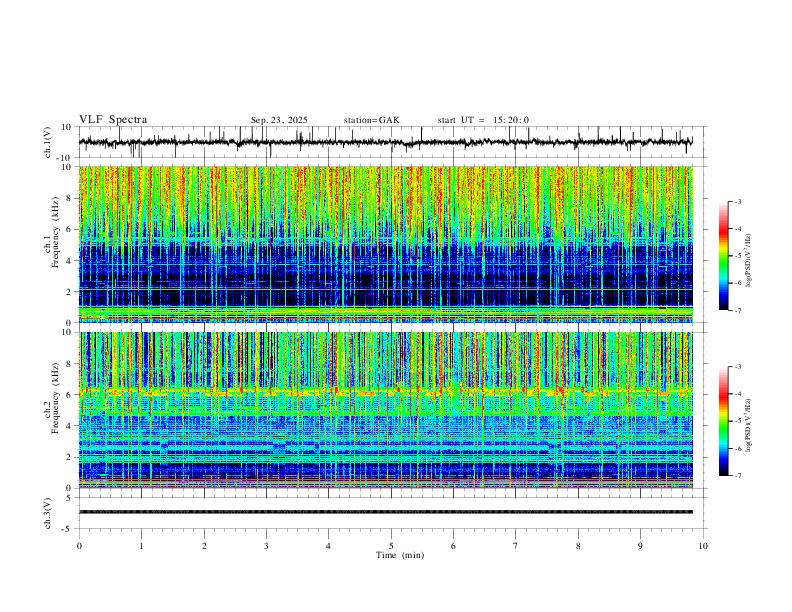Select the date text "Sep. 23, 2025"
The height and width of the screenshot is (612, 792).
279,120
